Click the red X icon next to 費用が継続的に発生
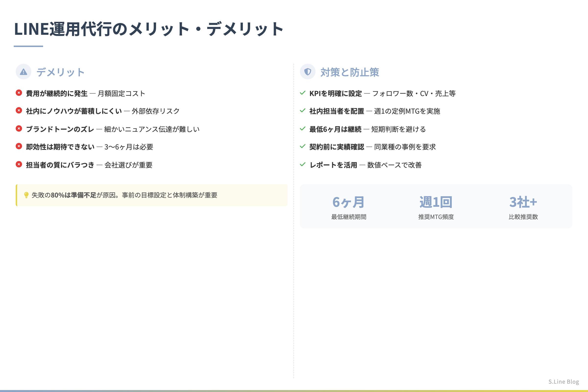This screenshot has height=392, width=588. point(19,93)
